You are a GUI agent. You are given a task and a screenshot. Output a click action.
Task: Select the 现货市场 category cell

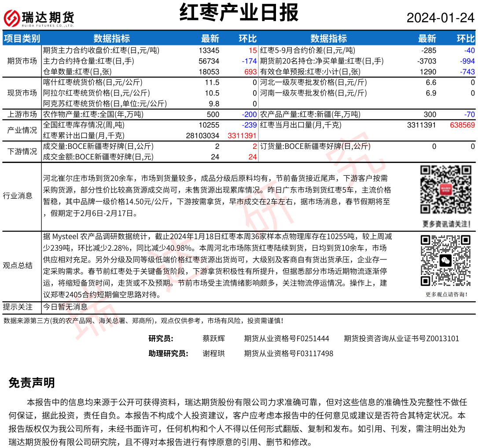coord(22,93)
